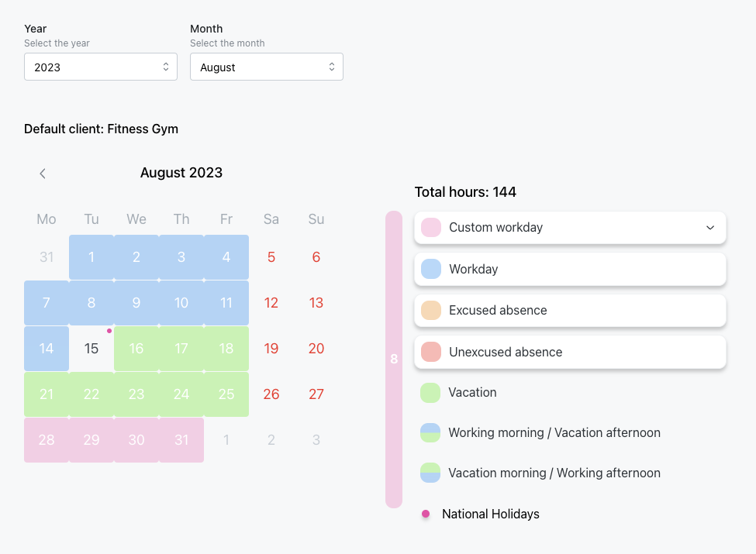Click the Total hours: 144 label

[x=465, y=191]
